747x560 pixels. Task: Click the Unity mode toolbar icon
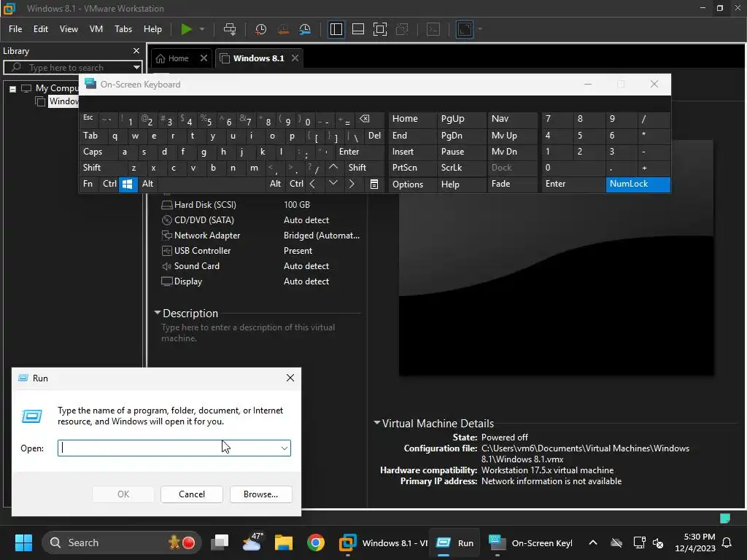402,29
